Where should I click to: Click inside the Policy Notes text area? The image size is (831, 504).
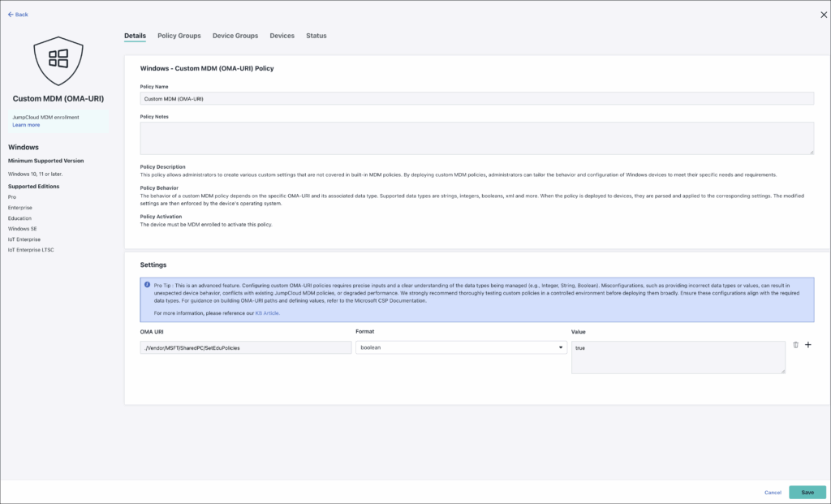coord(476,138)
